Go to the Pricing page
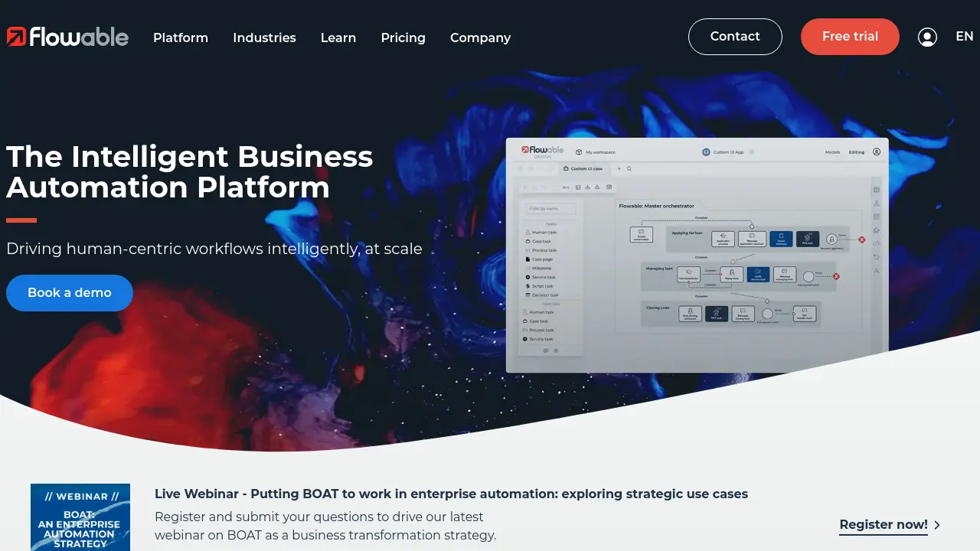This screenshot has height=551, width=980. (x=403, y=37)
